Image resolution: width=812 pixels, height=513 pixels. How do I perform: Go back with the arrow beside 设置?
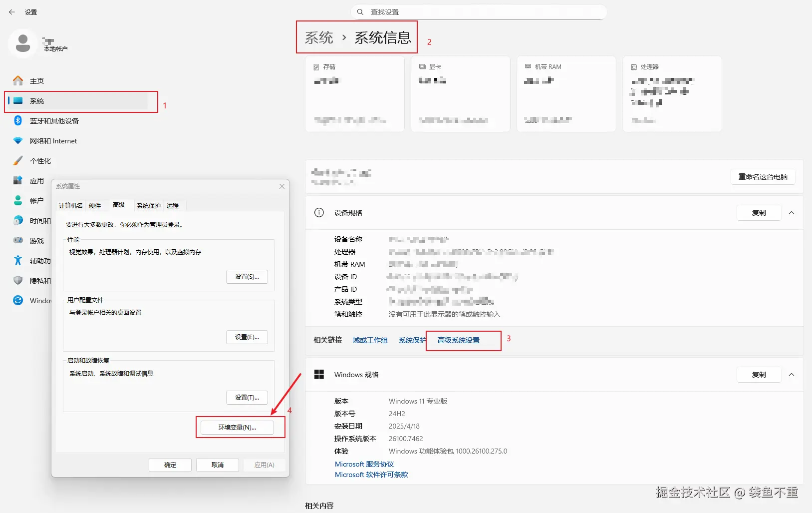pyautogui.click(x=12, y=12)
